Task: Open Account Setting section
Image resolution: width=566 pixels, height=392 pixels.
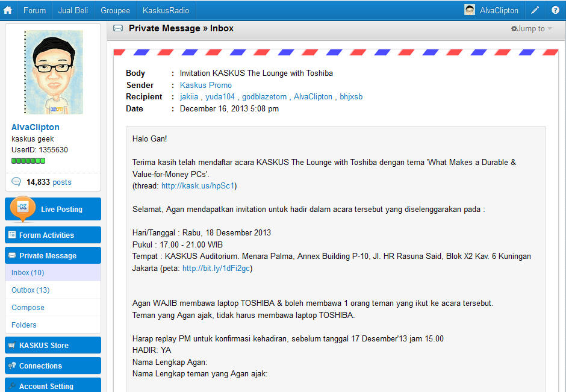Action: click(x=53, y=385)
